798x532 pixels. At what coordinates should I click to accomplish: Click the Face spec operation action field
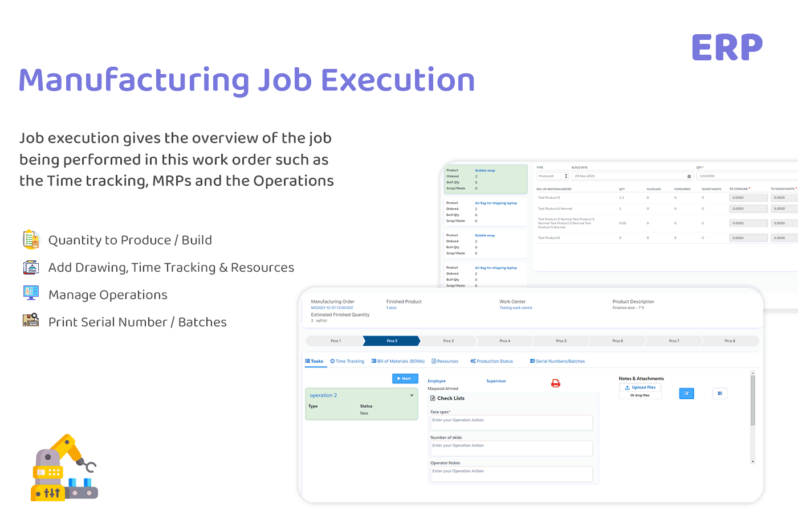[511, 423]
